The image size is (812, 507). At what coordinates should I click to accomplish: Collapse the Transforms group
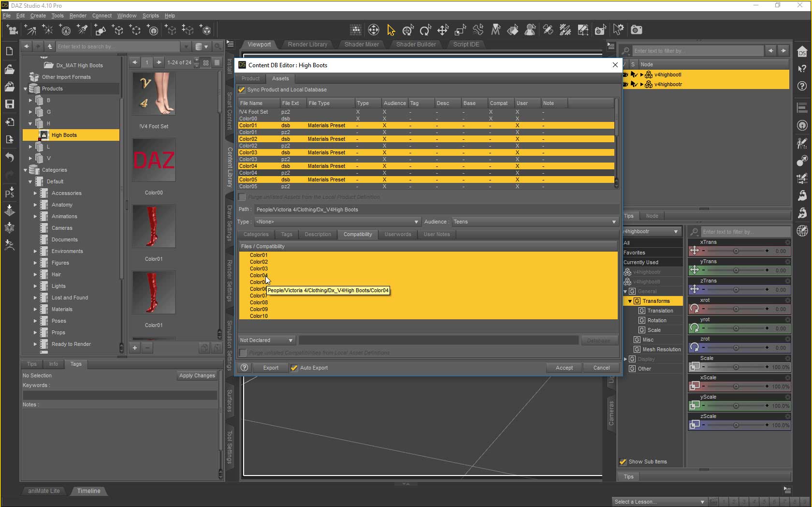click(x=630, y=301)
